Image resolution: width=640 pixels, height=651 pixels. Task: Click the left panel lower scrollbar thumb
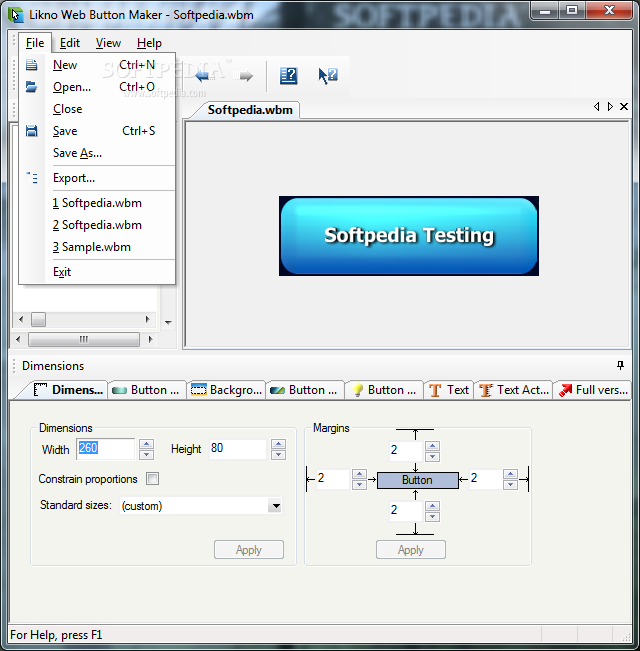84,339
